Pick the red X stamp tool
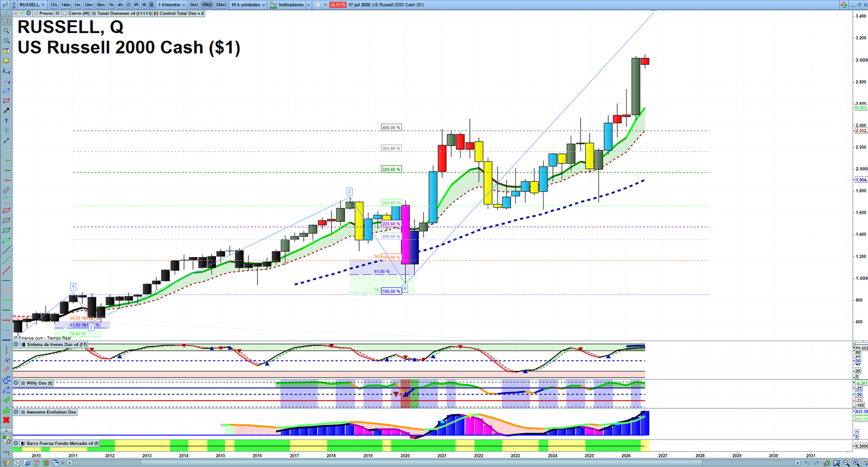868x467 pixels. point(6,419)
